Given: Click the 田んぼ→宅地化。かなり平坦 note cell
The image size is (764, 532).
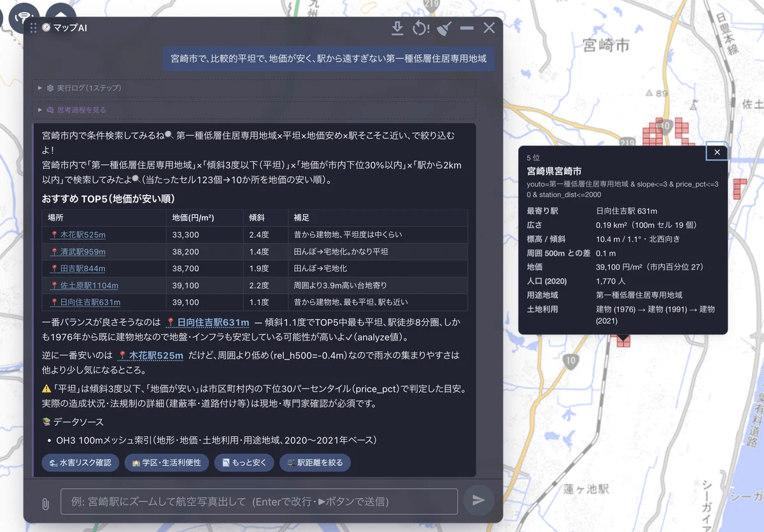Looking at the screenshot, I should [378, 252].
